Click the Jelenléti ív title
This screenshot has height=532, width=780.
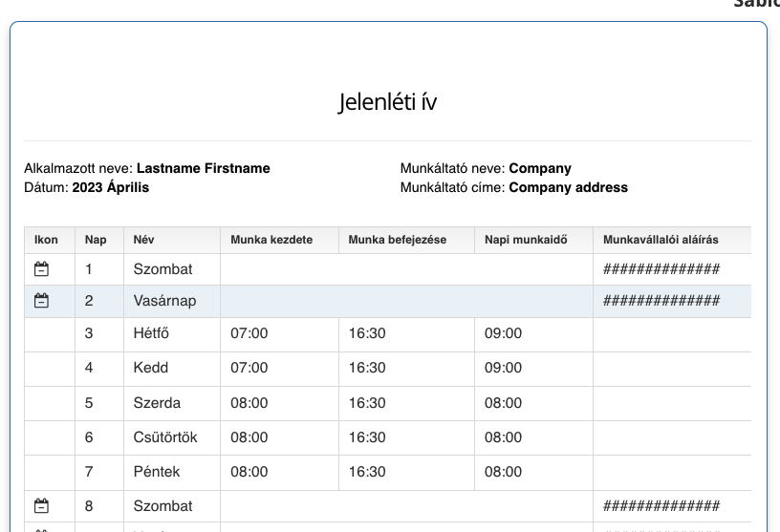pyautogui.click(x=387, y=102)
